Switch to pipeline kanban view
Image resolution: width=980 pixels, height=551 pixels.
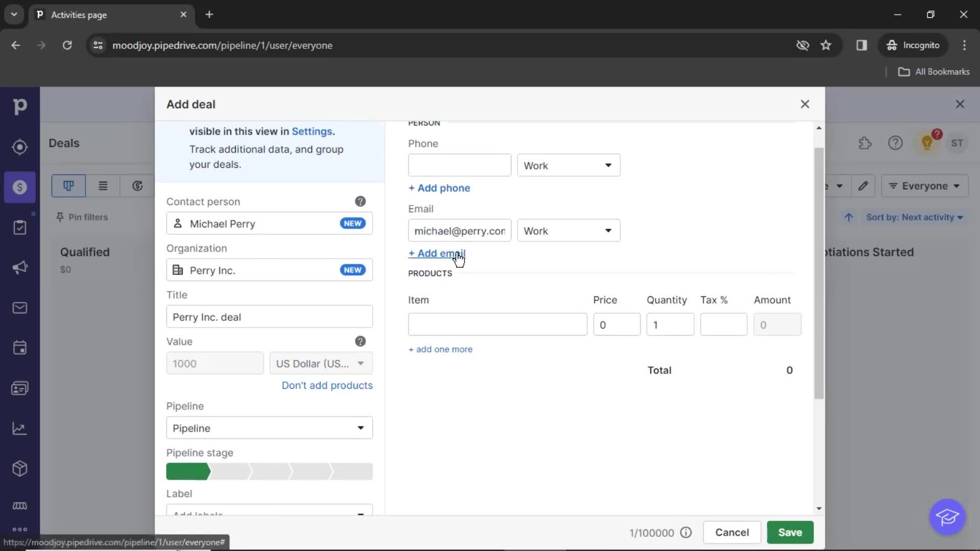[x=68, y=186]
